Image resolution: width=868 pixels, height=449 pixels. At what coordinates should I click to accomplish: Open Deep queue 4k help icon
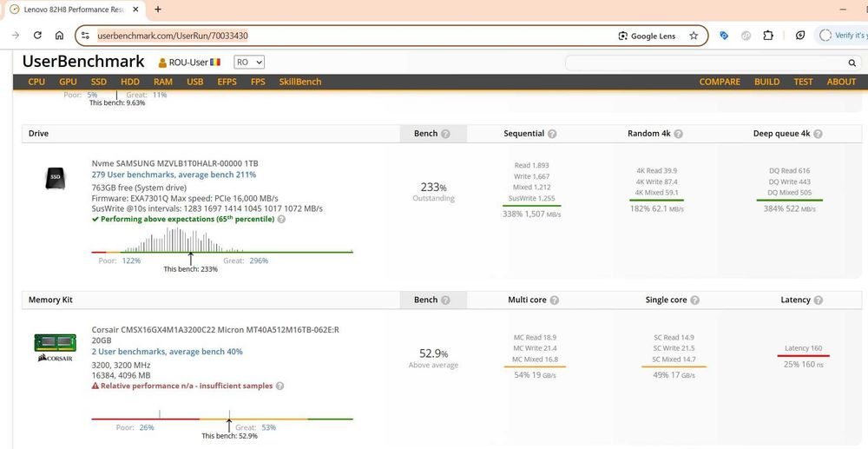818,134
